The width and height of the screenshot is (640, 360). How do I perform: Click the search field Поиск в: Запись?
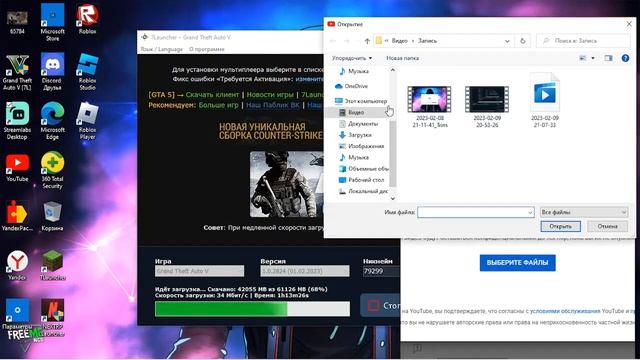pyautogui.click(x=583, y=41)
